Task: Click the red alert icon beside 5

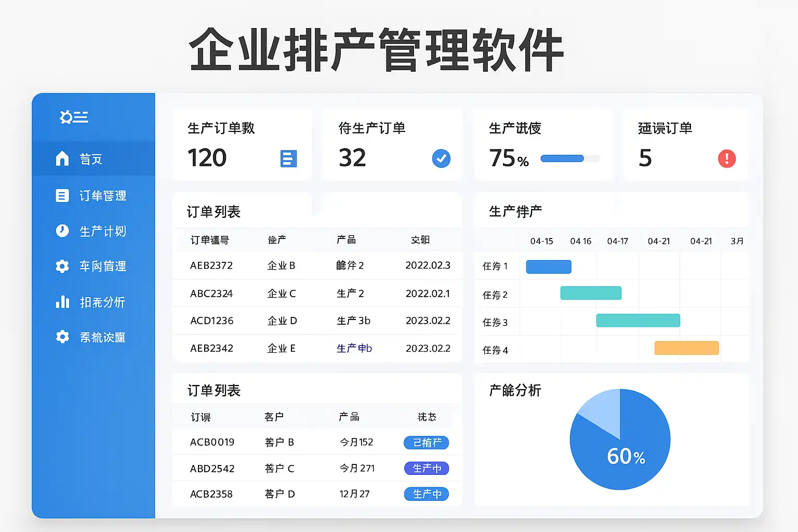Action: pyautogui.click(x=726, y=158)
